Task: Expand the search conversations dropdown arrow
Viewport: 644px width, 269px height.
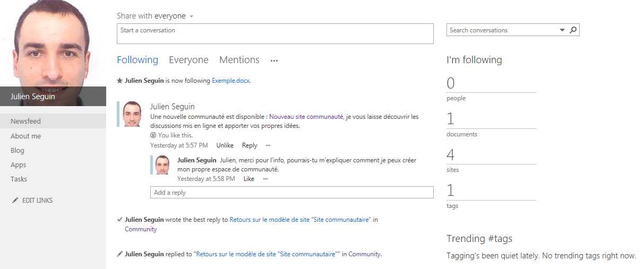Action: click(x=562, y=30)
